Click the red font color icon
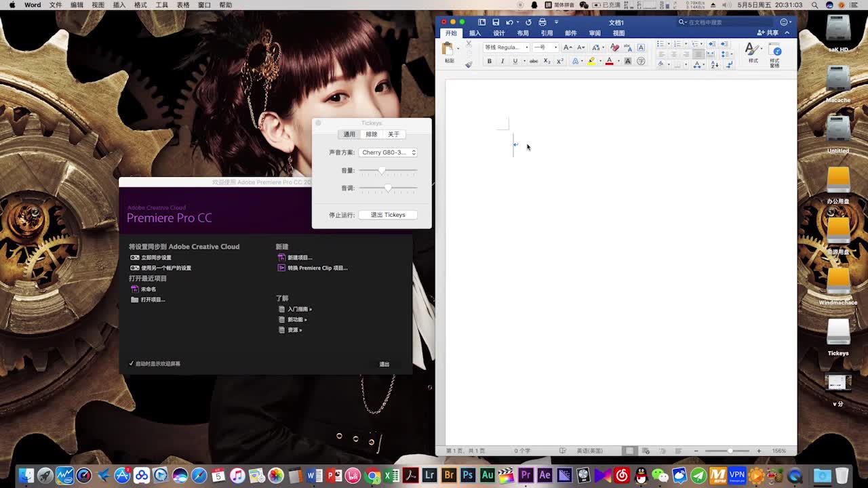Viewport: 868px width, 488px height. pyautogui.click(x=609, y=61)
